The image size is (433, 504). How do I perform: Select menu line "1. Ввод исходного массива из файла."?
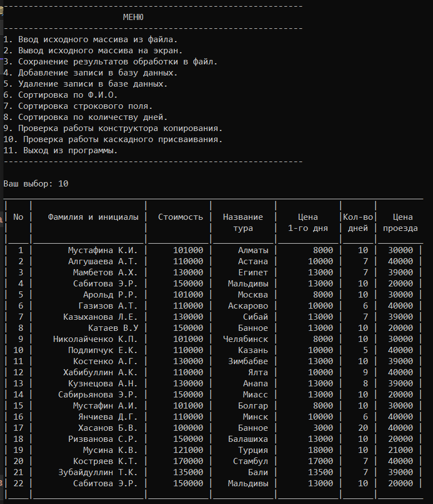[90, 39]
